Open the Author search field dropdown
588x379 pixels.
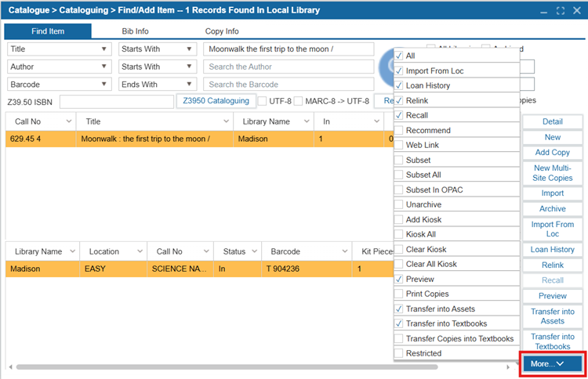point(60,67)
